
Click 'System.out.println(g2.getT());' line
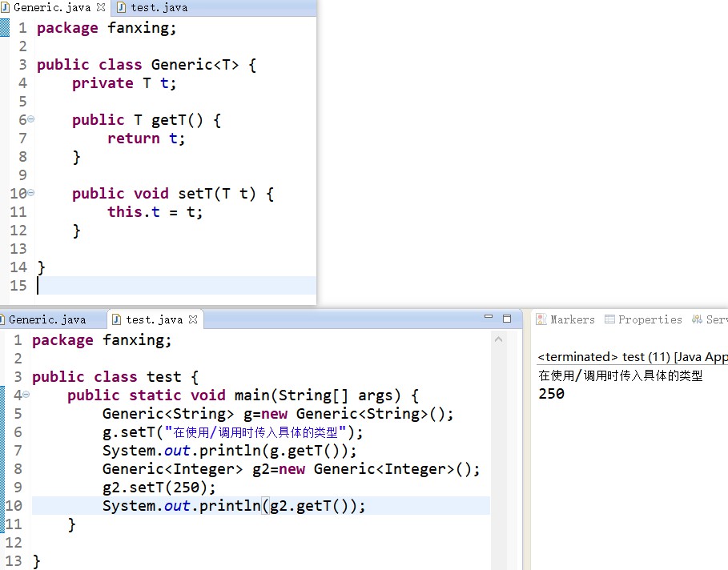click(x=234, y=506)
